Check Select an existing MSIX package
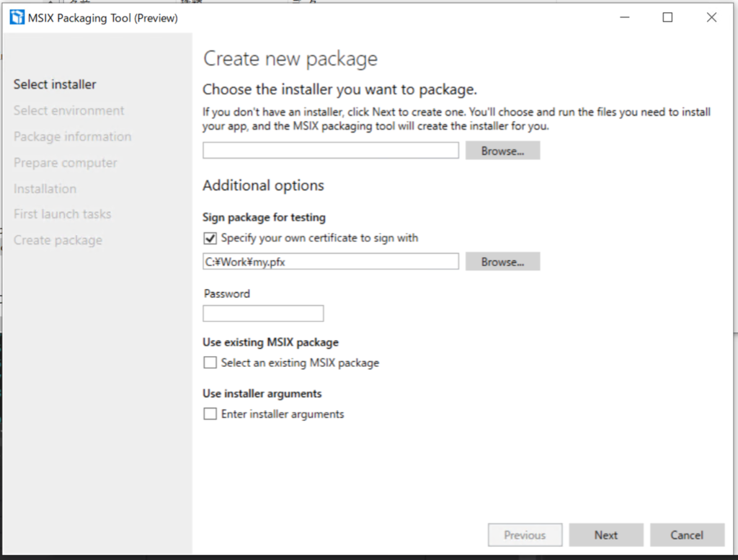Screen dimensions: 738x560 (x=210, y=363)
